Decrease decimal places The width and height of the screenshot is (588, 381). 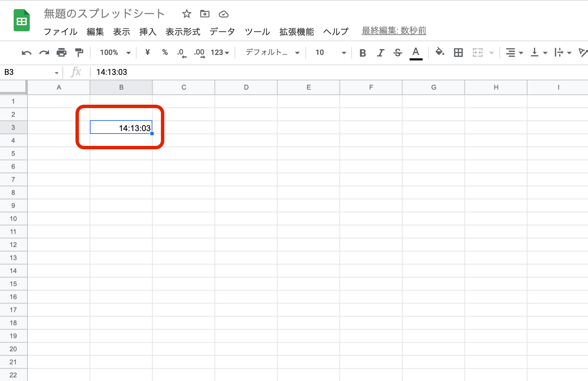pyautogui.click(x=182, y=53)
